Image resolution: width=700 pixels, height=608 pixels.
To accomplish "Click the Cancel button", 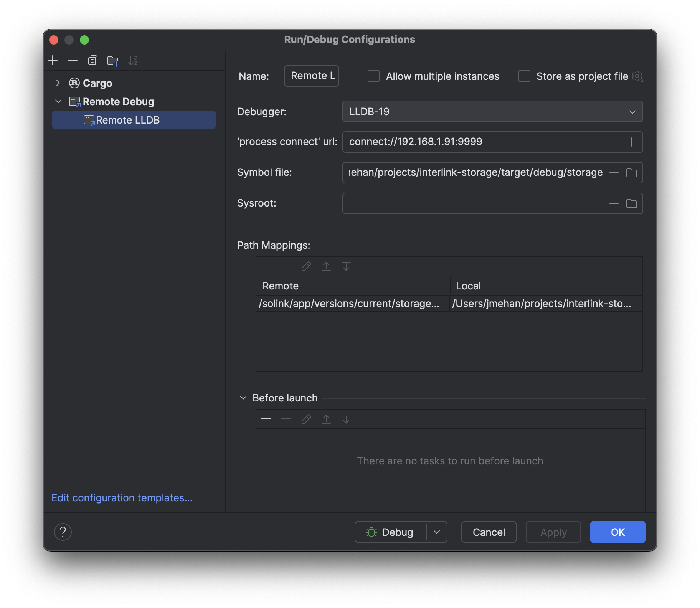I will coord(489,532).
